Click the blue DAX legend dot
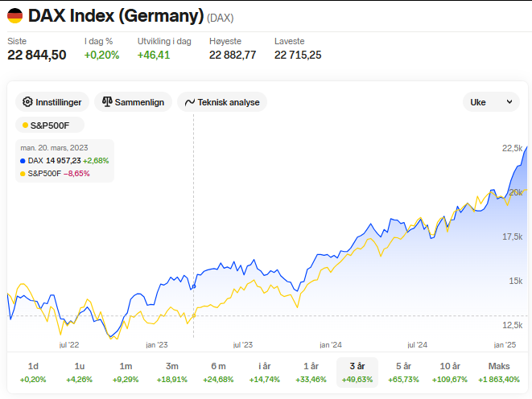 (22, 161)
